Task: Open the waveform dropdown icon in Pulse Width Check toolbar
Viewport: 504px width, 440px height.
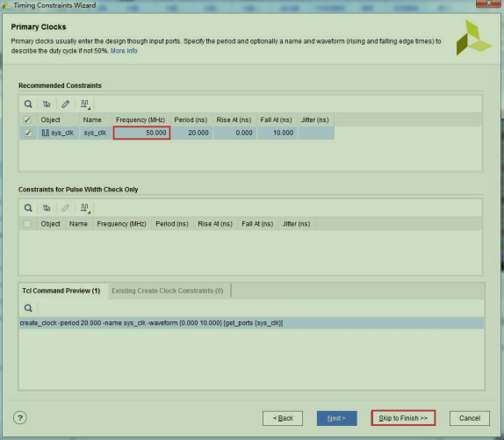Action: (85, 208)
